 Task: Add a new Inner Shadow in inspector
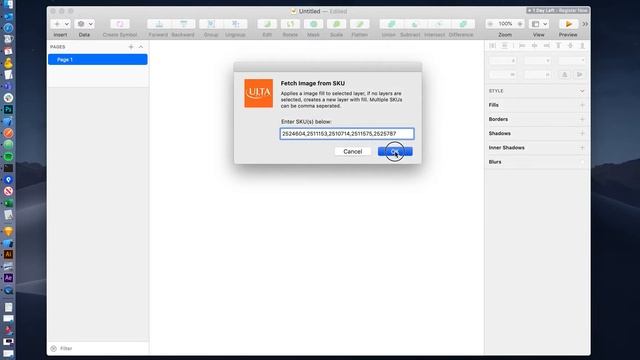582,148
